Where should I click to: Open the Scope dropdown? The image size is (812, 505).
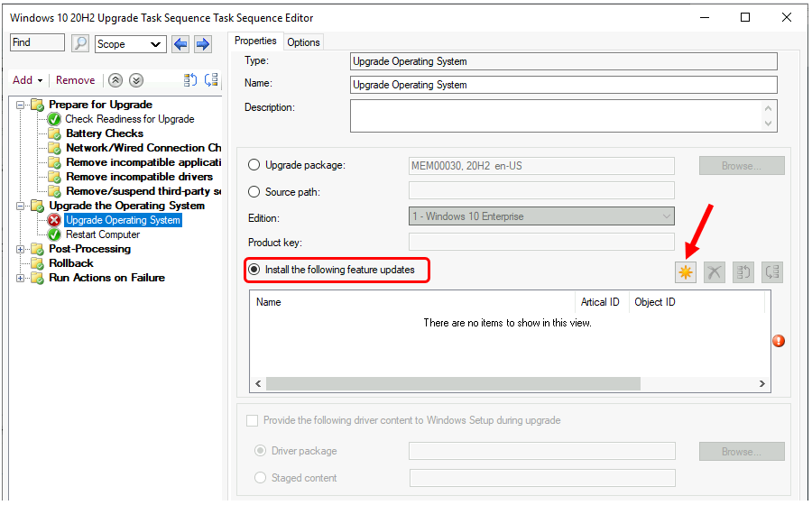[x=131, y=44]
